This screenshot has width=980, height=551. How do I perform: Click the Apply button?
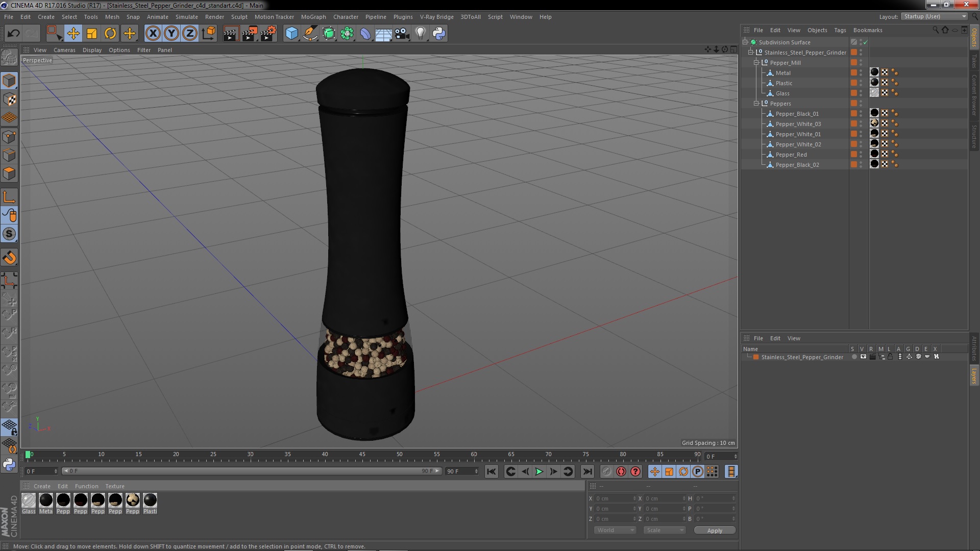715,531
